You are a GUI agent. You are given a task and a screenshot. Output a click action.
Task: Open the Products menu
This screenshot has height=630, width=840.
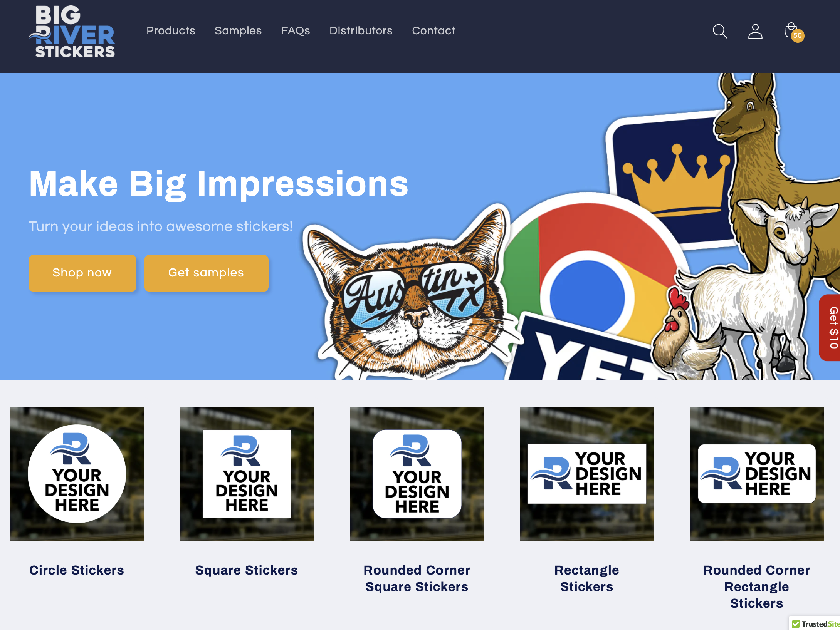tap(171, 30)
